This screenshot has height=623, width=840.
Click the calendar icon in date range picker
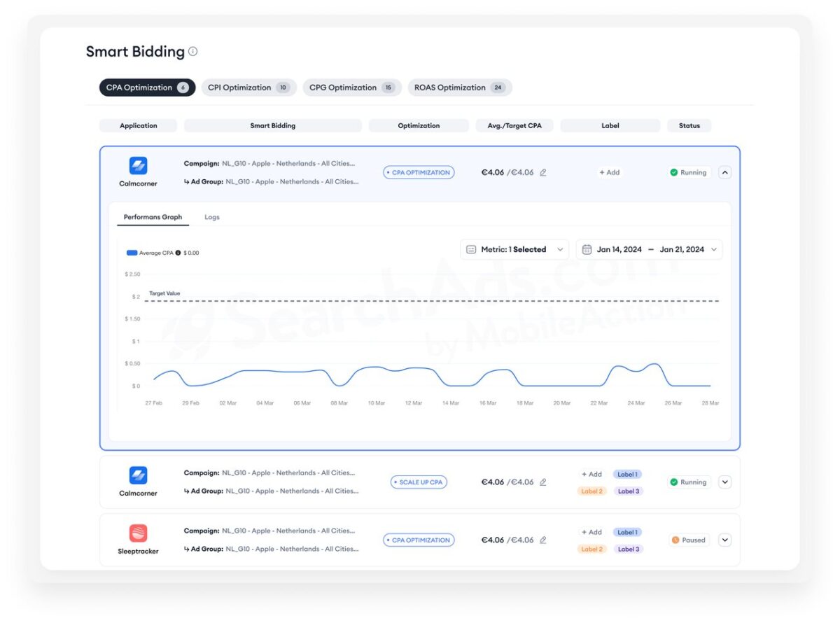click(x=587, y=249)
